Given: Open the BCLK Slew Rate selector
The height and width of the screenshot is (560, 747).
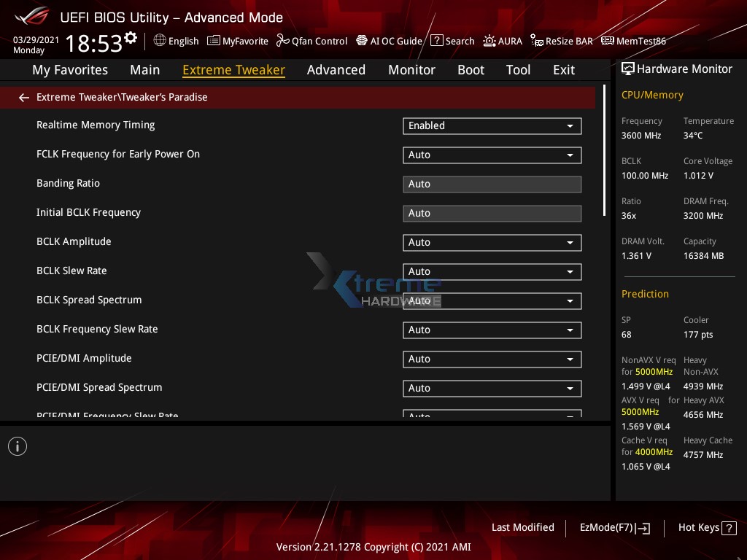Looking at the screenshot, I should tap(492, 271).
